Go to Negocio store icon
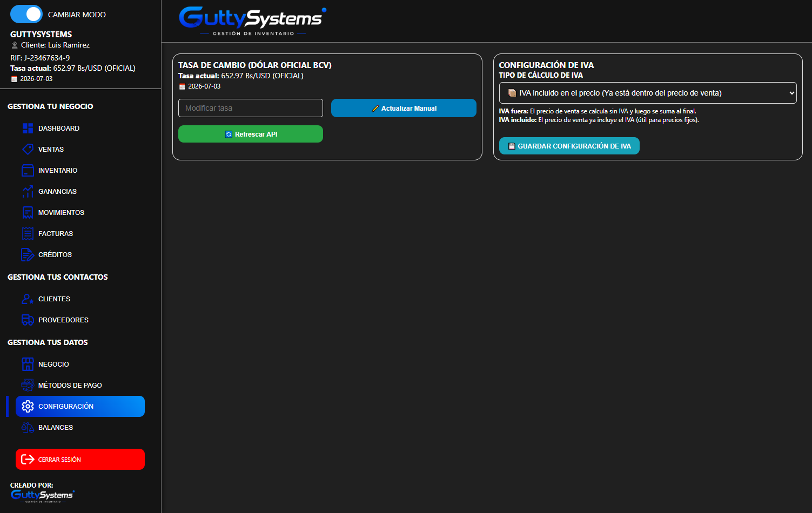Image resolution: width=812 pixels, height=513 pixels. click(28, 364)
